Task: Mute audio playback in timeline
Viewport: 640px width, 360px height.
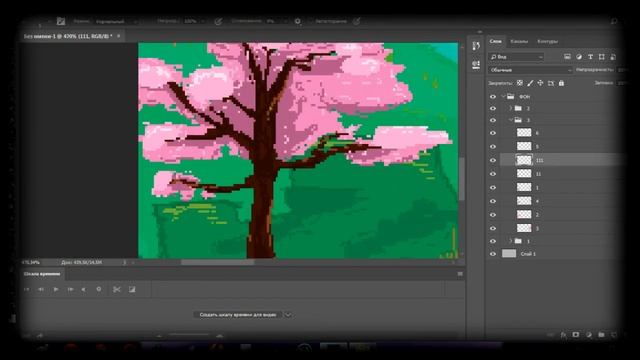Action: pyautogui.click(x=84, y=289)
